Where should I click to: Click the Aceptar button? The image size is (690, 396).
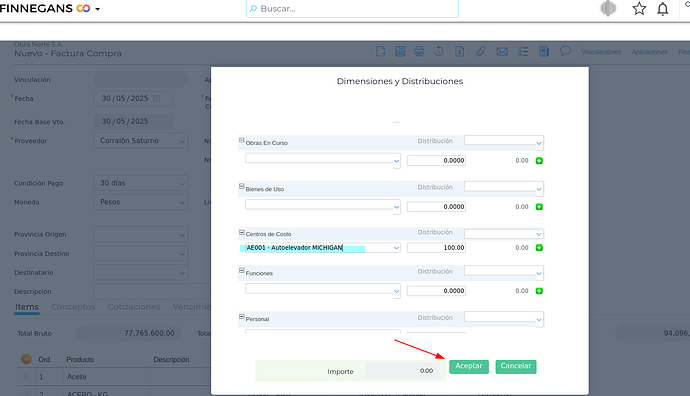click(x=469, y=367)
